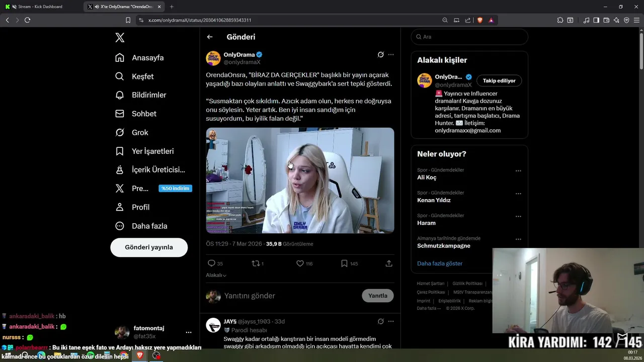Click Gizlilik Politikası footer link
The image size is (644, 362).
[x=467, y=284]
